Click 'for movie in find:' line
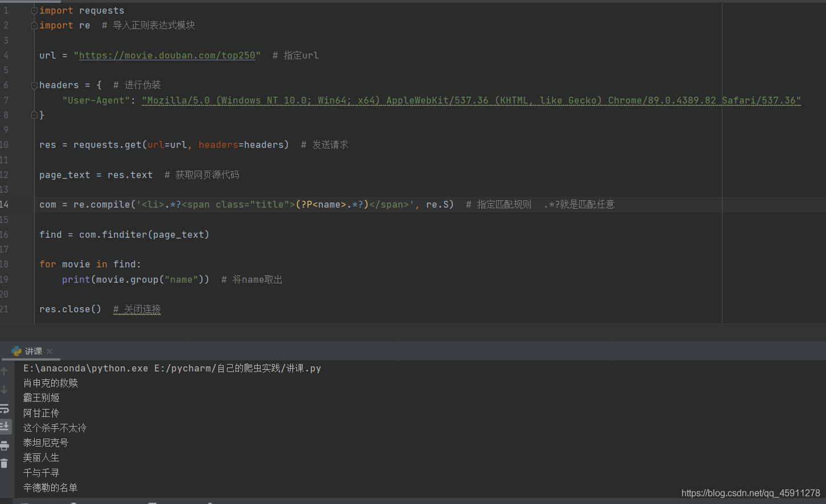This screenshot has width=826, height=504. coord(90,265)
